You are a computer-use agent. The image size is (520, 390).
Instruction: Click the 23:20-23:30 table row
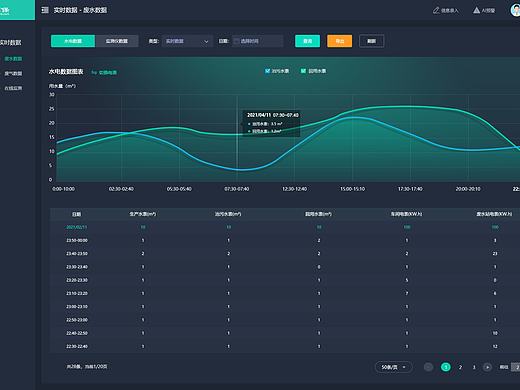[285, 280]
